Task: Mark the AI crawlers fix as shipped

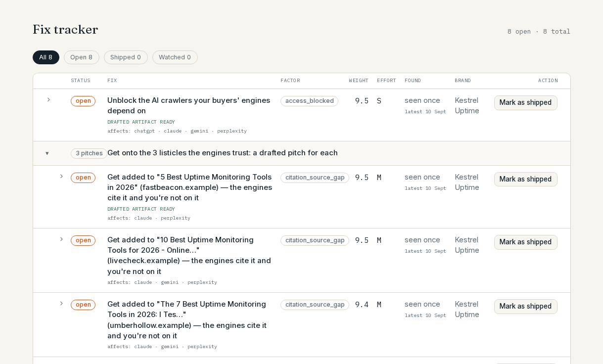Action: (525, 103)
